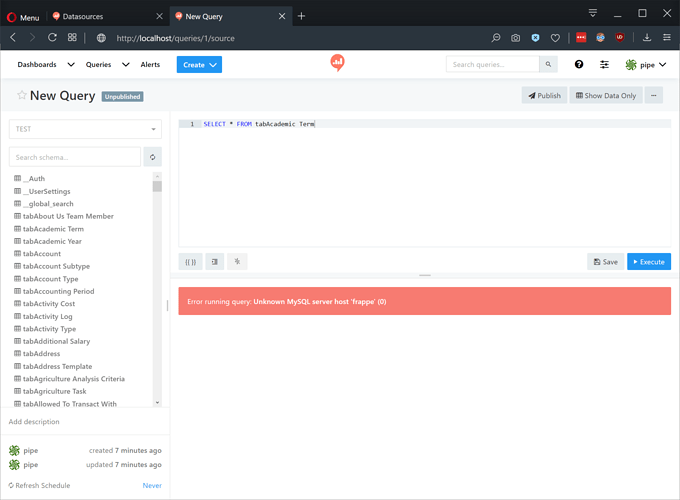This screenshot has width=680, height=500.
Task: Click Add description
Action: (x=34, y=422)
